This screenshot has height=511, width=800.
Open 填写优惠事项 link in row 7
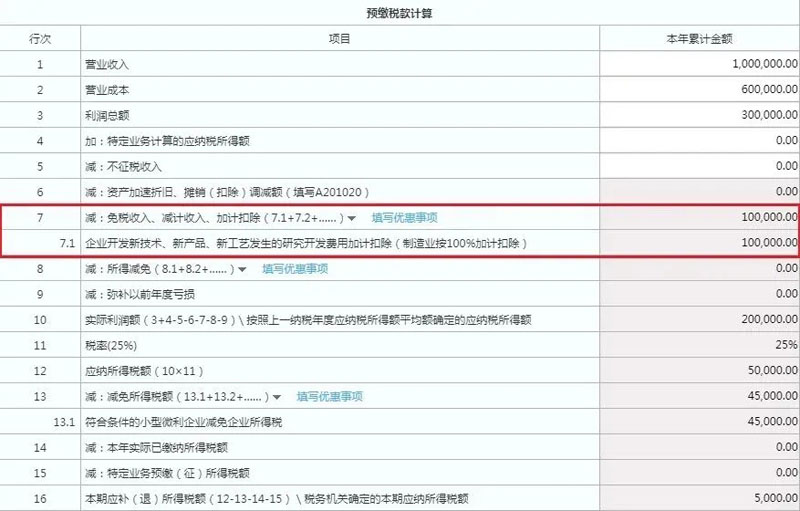404,218
